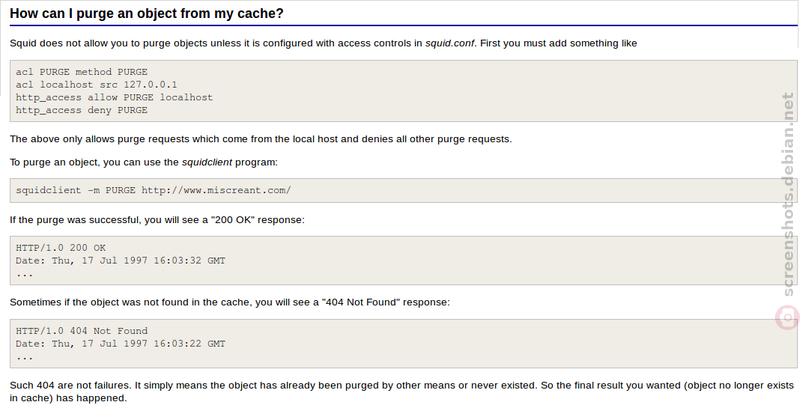
Task: Click 'To purge an object' sentence
Action: tap(144, 162)
